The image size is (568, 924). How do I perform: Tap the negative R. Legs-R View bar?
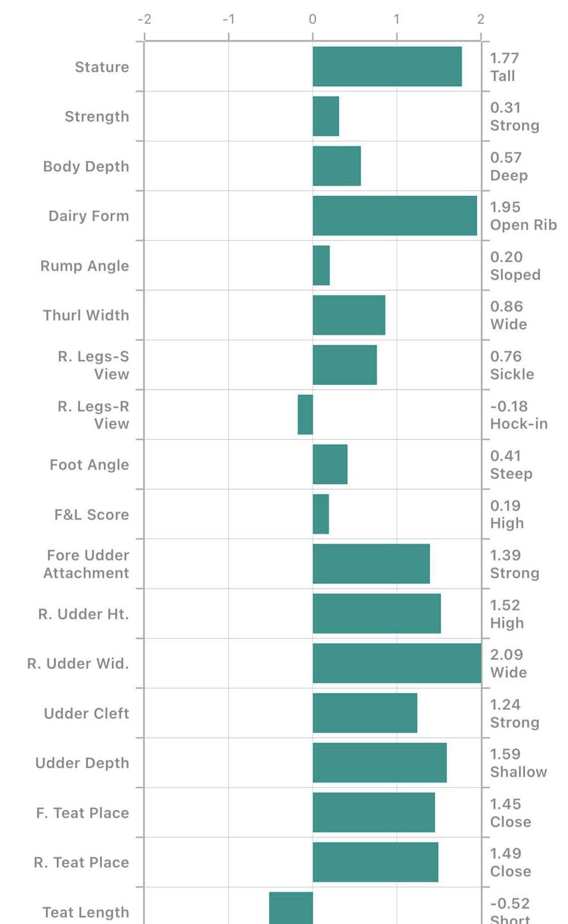pos(306,415)
